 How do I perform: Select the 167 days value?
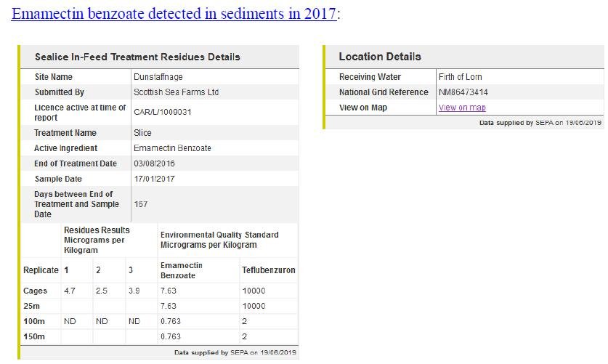pyautogui.click(x=140, y=204)
